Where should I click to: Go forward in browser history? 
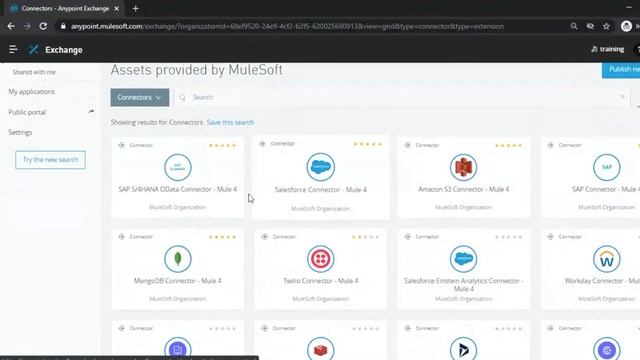[27, 26]
